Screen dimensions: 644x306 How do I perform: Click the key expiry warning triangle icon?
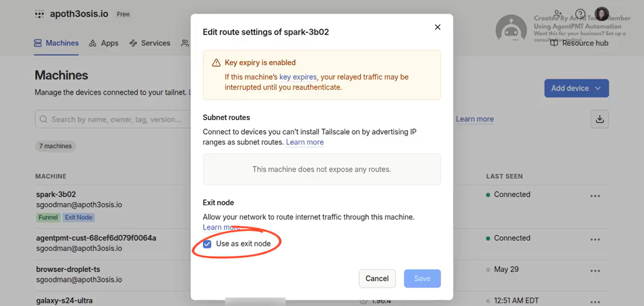click(216, 63)
